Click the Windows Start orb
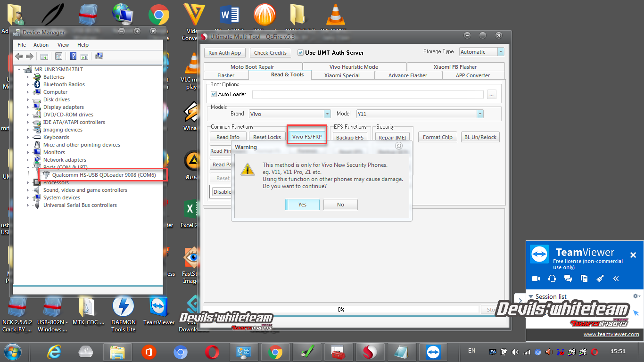This screenshot has height=362, width=644. tap(12, 352)
